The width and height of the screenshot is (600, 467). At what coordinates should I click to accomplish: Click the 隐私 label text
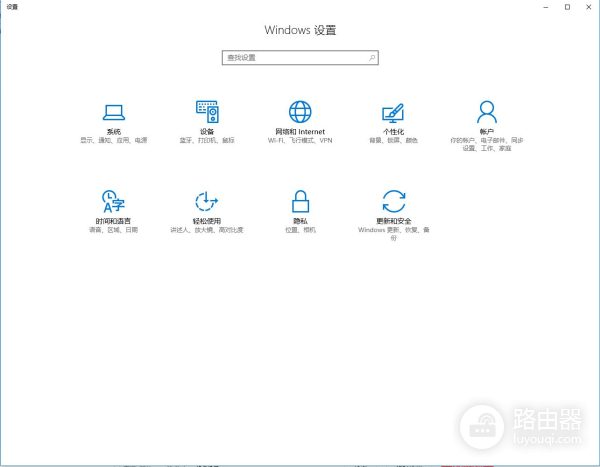click(x=300, y=221)
